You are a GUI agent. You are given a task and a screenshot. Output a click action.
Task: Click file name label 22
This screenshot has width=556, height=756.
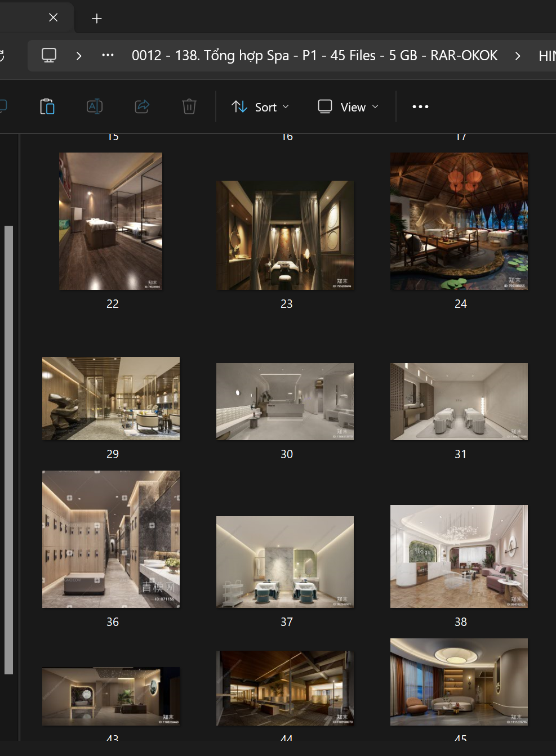coord(113,304)
